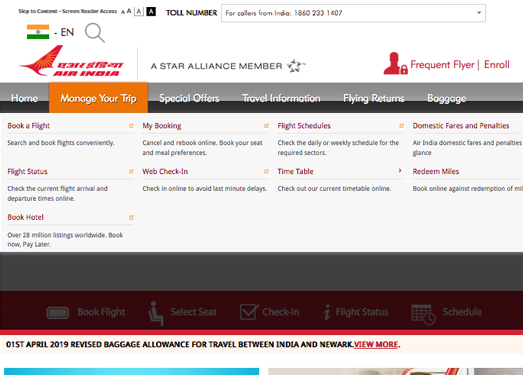The image size is (523, 375).
Task: Open external link icon beside Book a Flight
Action: [x=131, y=126]
